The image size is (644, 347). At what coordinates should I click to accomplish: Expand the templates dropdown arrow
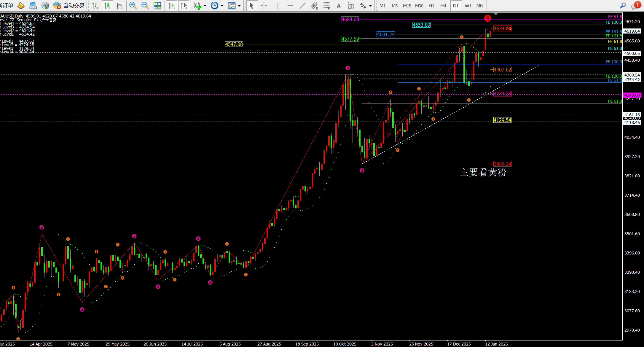pyautogui.click(x=239, y=6)
